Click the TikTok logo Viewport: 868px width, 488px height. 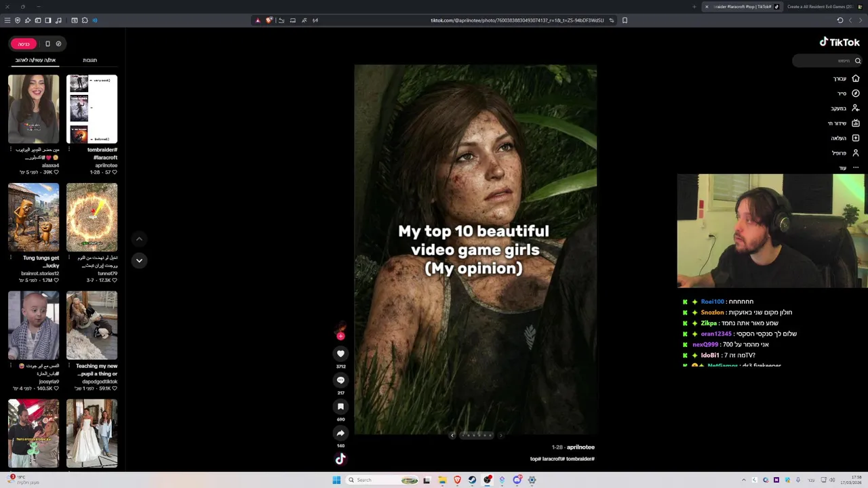(x=840, y=42)
